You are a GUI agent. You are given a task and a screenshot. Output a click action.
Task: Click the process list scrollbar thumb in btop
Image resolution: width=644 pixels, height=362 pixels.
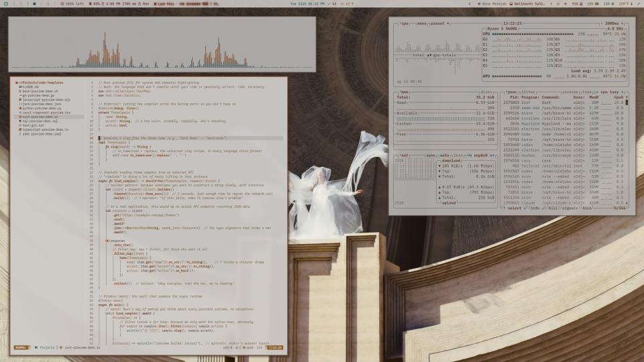(x=627, y=102)
